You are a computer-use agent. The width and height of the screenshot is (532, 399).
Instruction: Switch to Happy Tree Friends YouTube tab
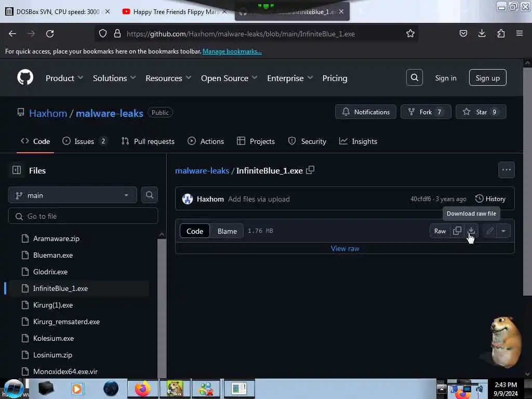175,11
